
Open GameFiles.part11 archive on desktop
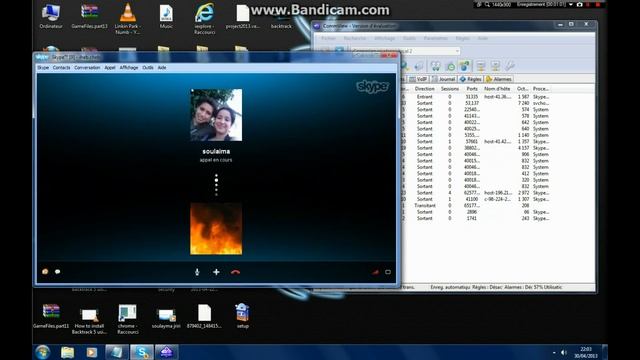(x=51, y=316)
